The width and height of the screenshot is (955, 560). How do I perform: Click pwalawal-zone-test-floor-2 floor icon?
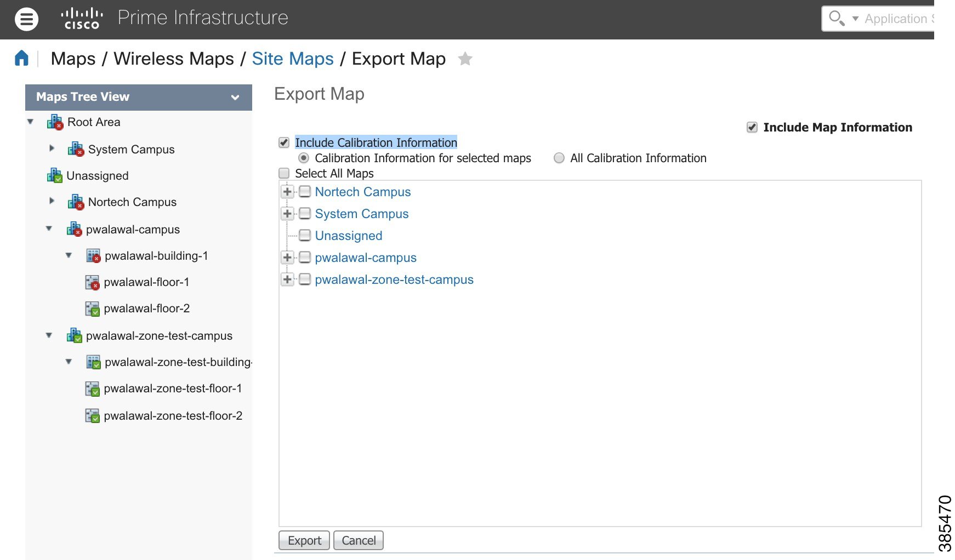[92, 416]
